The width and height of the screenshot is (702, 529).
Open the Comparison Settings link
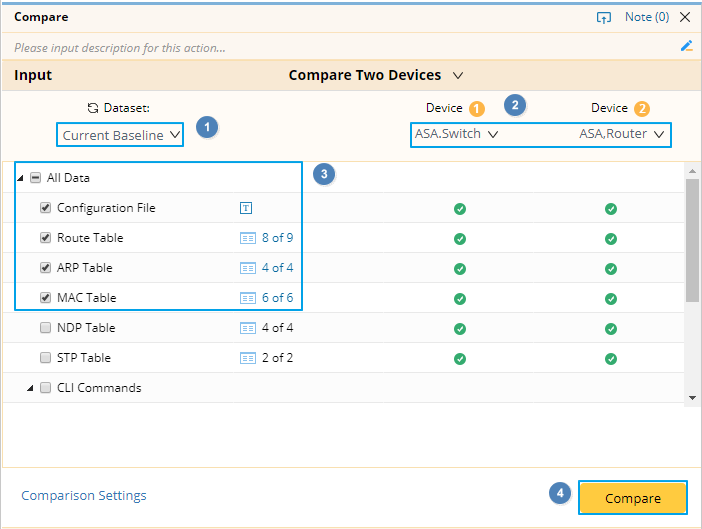tap(84, 496)
